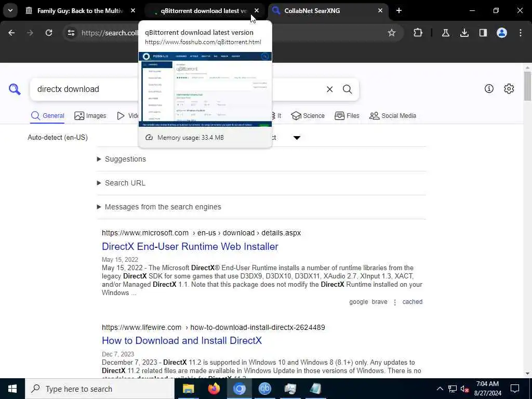The height and width of the screenshot is (399, 532).
Task: Close the Family Guy tab
Action: tap(133, 11)
